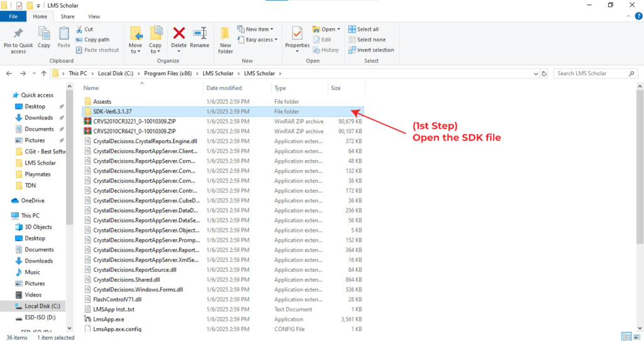Navigate forward with the right arrow

(23, 73)
